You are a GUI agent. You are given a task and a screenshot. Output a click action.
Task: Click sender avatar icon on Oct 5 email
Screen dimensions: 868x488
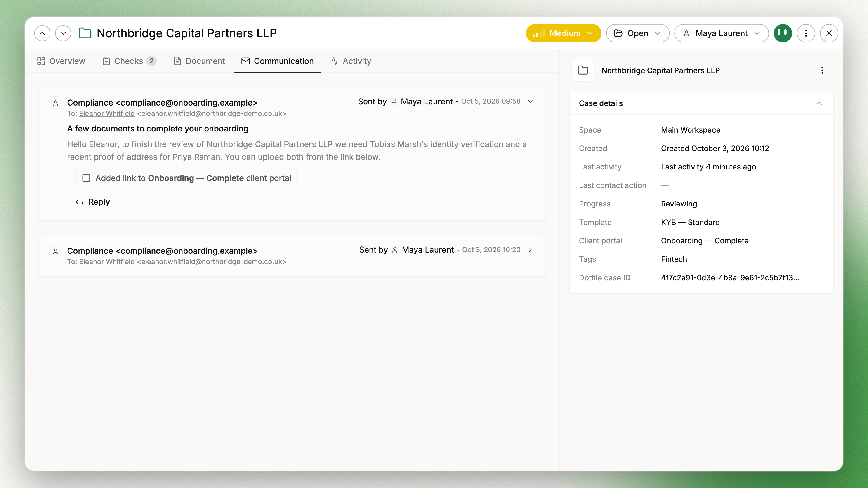[56, 103]
